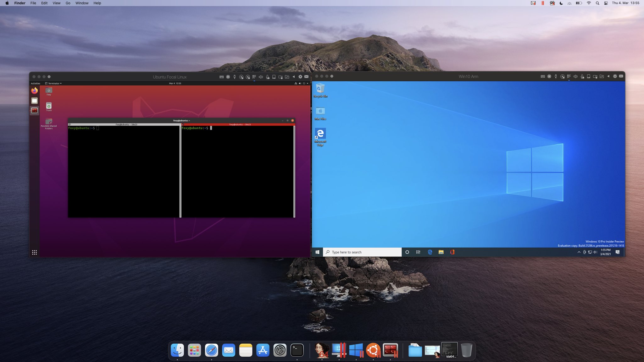The width and height of the screenshot is (644, 362).
Task: Launch File Explorer from Windows taskbar
Action: click(x=441, y=252)
